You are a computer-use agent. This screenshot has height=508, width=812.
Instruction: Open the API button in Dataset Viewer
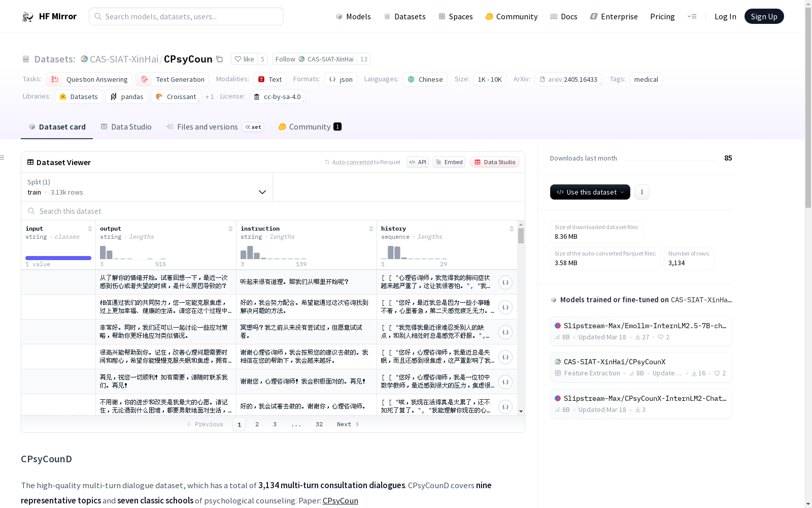click(x=418, y=162)
